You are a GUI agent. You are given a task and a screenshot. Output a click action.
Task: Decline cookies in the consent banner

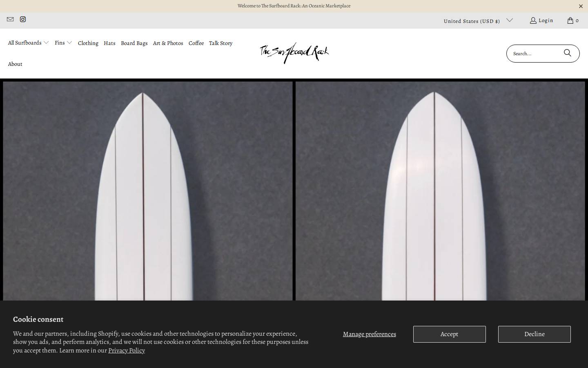[x=534, y=334]
